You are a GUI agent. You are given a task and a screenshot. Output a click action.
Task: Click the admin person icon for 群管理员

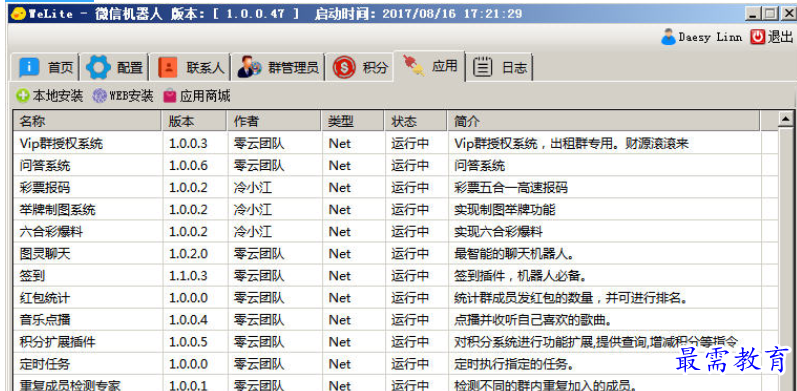tap(249, 67)
